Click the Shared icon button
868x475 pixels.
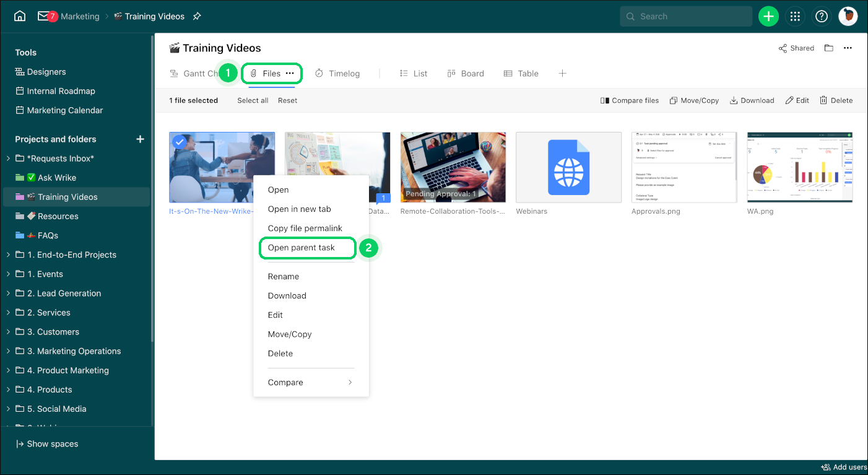point(796,48)
